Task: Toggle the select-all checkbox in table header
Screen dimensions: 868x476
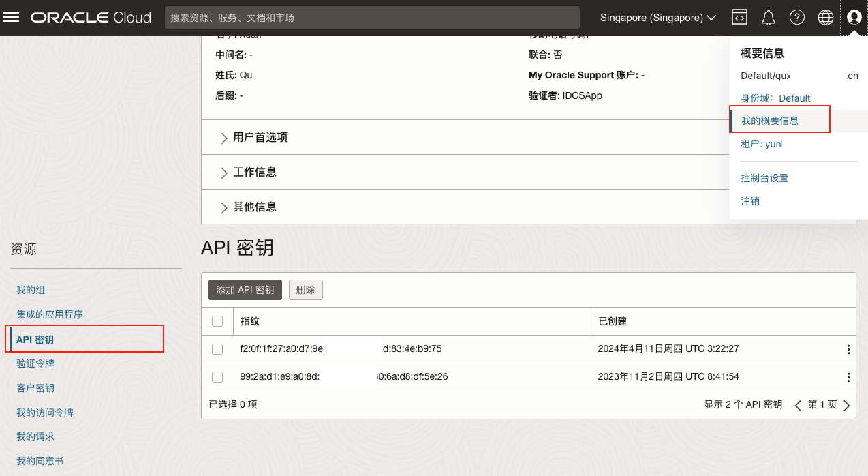Action: click(x=217, y=321)
